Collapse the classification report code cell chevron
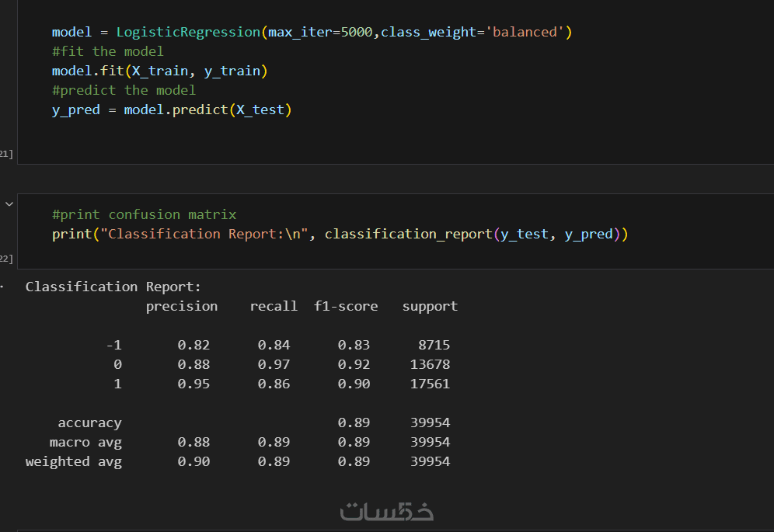Screen dimensions: 774x532 tap(9, 203)
